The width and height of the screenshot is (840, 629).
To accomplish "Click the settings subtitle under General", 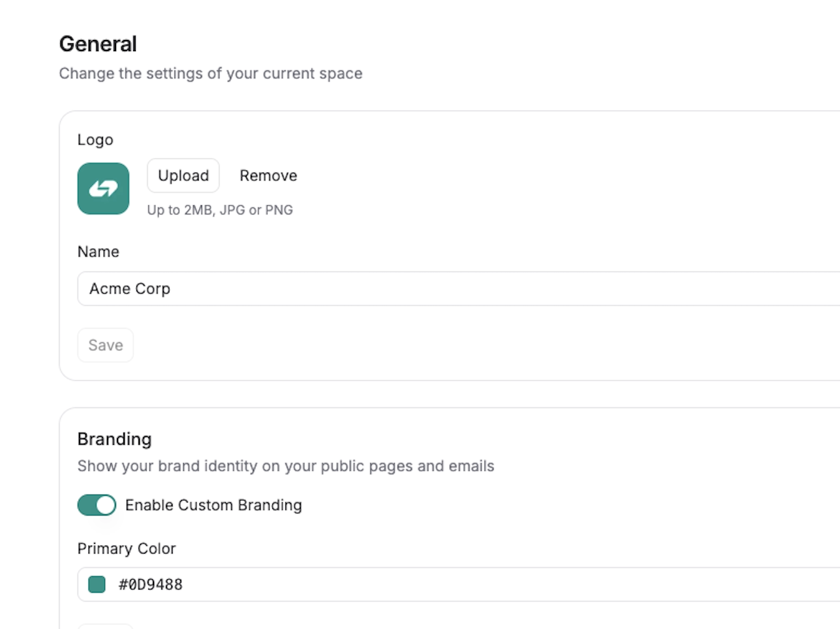I will coord(211,73).
